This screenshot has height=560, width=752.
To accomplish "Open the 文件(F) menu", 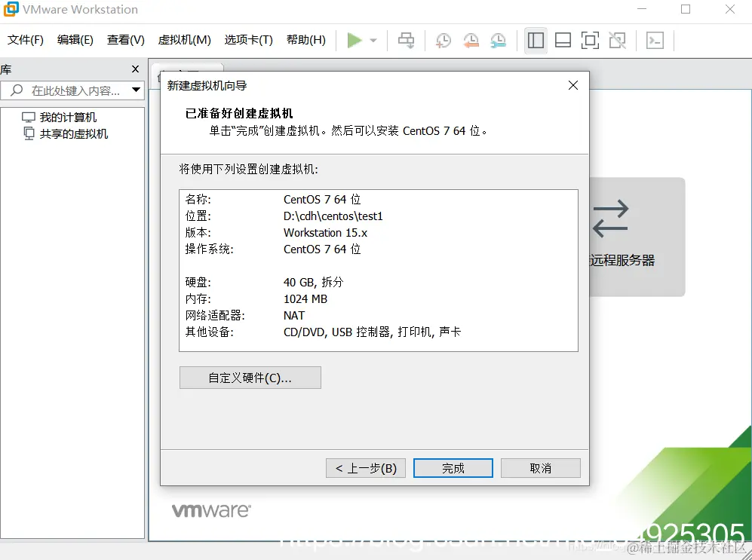I will (26, 40).
